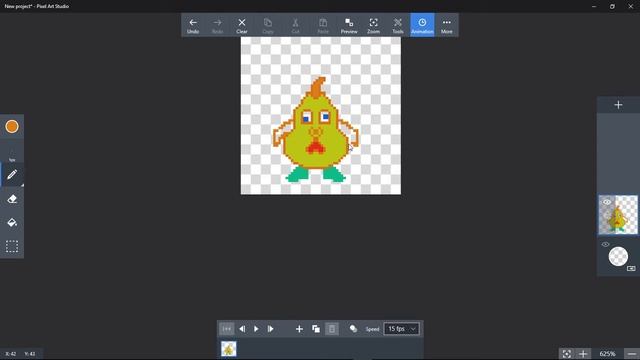
Task: Click the round transparent background swatch
Action: coord(618,257)
